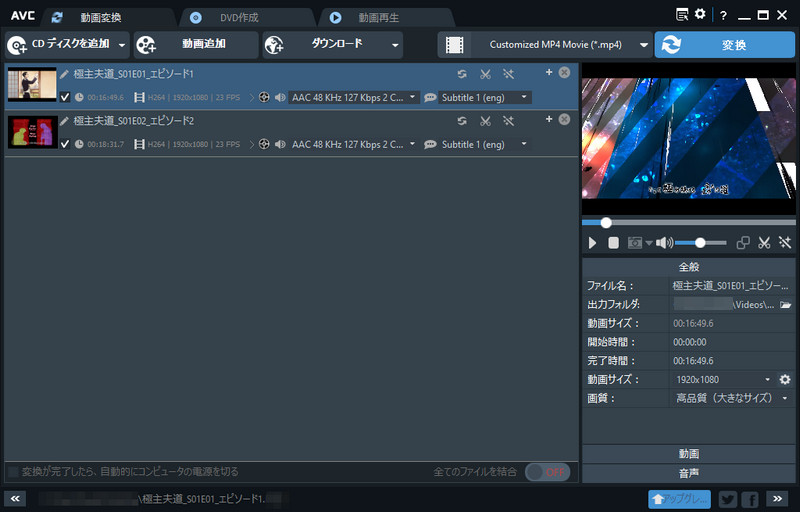This screenshot has height=512, width=800.
Task: Click the preview seek bar handle
Action: pos(606,222)
